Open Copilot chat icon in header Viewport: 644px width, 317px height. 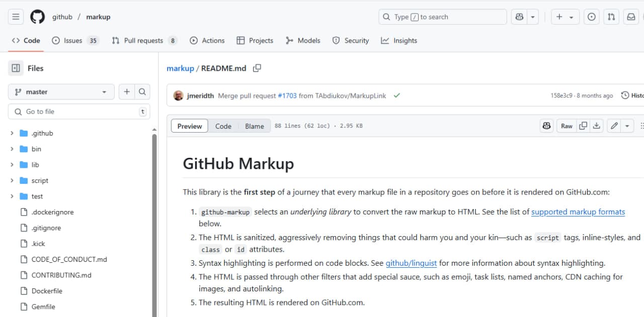point(520,17)
